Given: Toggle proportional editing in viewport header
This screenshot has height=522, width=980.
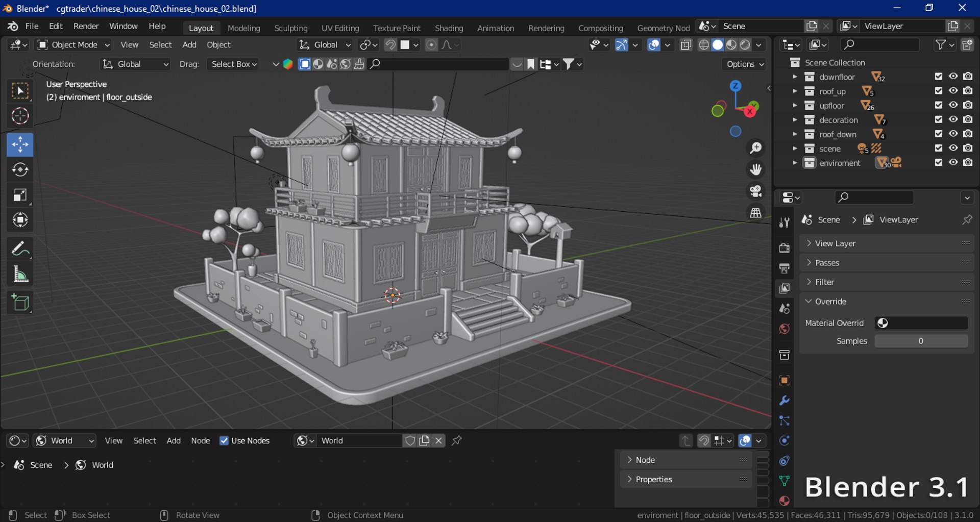Looking at the screenshot, I should pos(431,45).
